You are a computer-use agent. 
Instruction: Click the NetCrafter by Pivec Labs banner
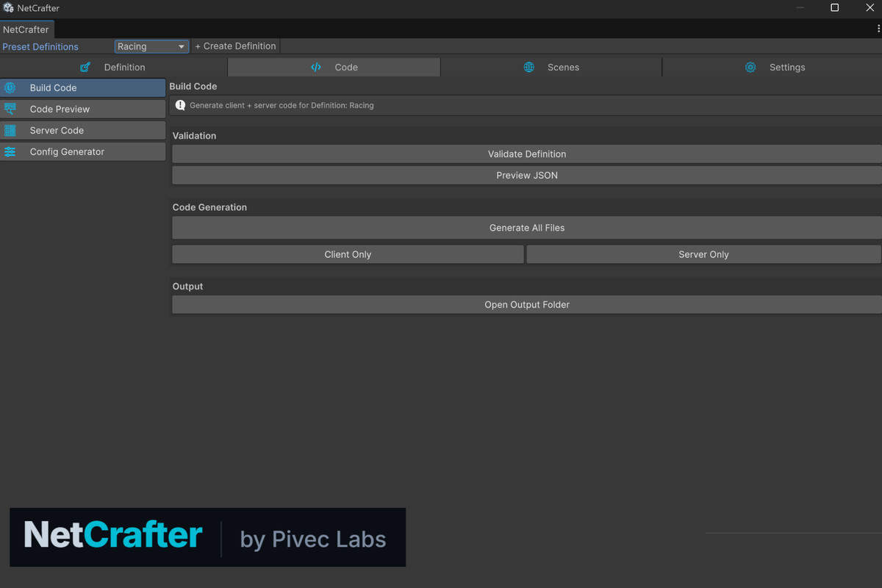207,537
